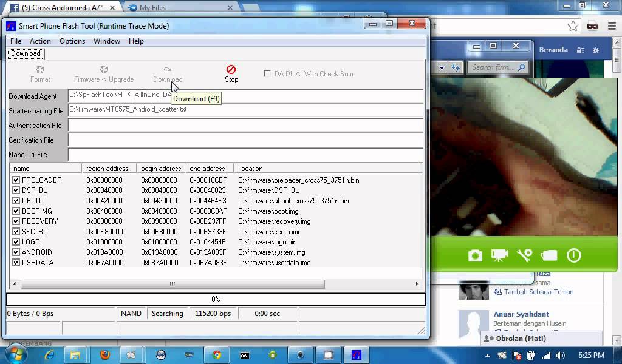
Task: Uncheck the ANDROID checkbox
Action: pos(16,252)
